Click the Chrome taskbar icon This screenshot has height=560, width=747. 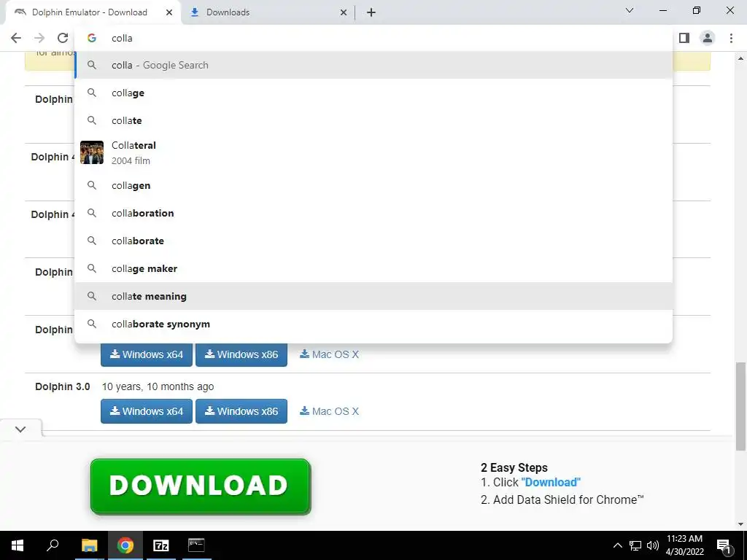[x=125, y=545]
